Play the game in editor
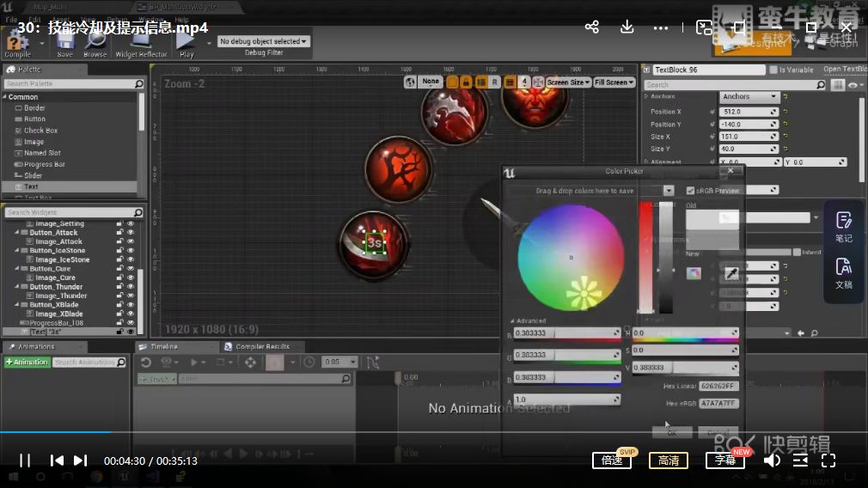Viewport: 868px width, 488px height. pyautogui.click(x=186, y=45)
